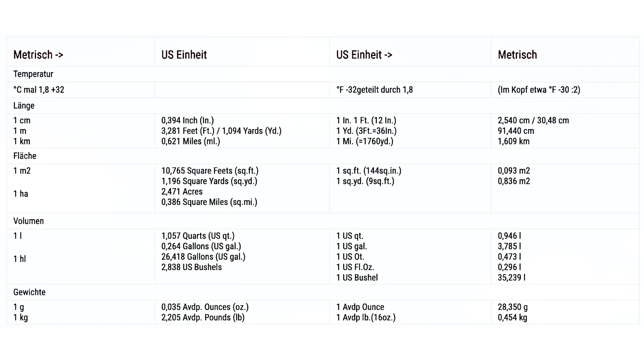Select the '0,394 Inch (In.)' entry
Viewport: 644px width, 362px height.
187,120
